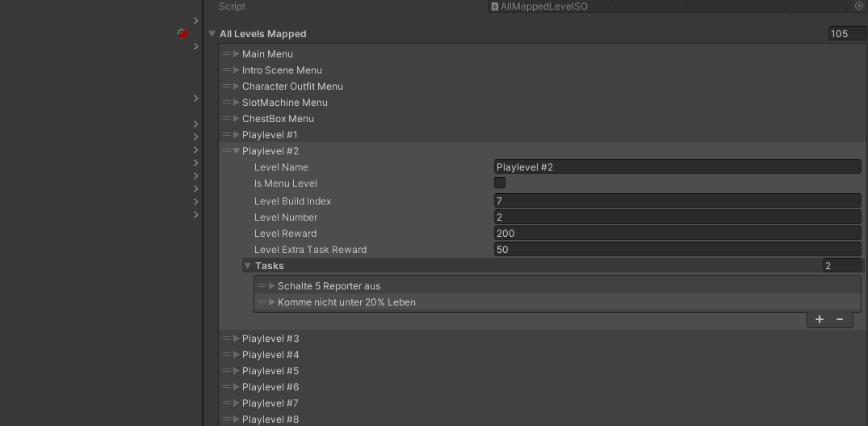Select the SlotMachine Menu list item
This screenshot has width=868, height=426.
pyautogui.click(x=284, y=103)
